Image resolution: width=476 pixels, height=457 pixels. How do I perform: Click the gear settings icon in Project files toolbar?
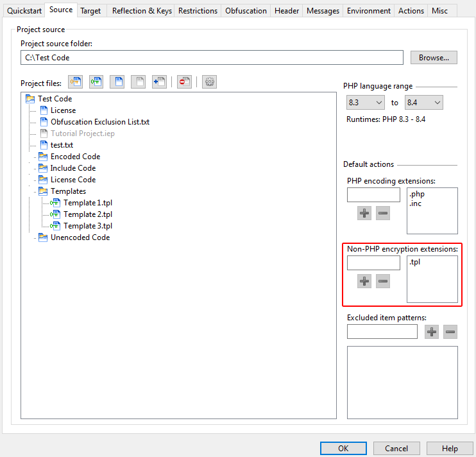point(209,82)
